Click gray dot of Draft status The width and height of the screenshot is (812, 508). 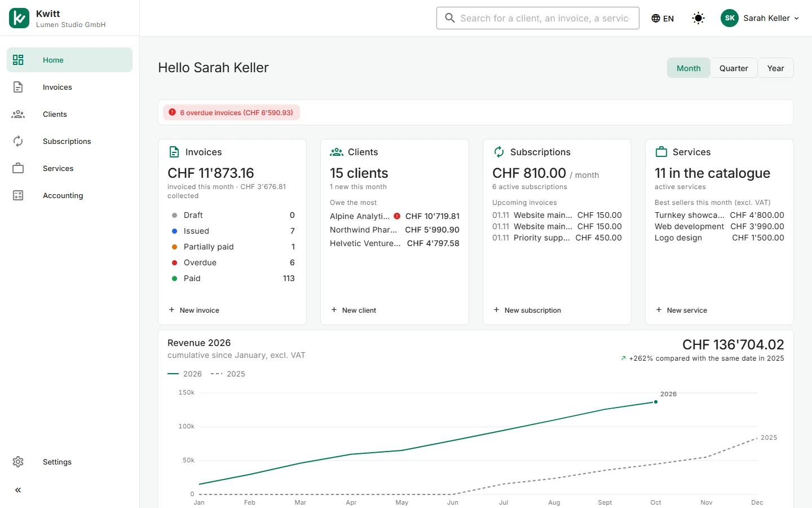[174, 215]
